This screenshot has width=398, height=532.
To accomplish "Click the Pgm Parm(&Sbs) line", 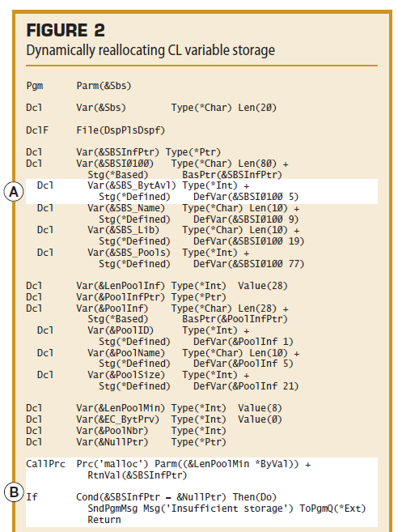I will click(x=78, y=86).
